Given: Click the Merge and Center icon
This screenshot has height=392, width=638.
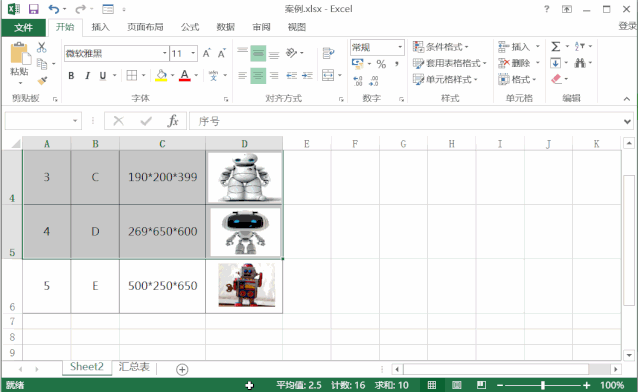Looking at the screenshot, I should tap(328, 75).
